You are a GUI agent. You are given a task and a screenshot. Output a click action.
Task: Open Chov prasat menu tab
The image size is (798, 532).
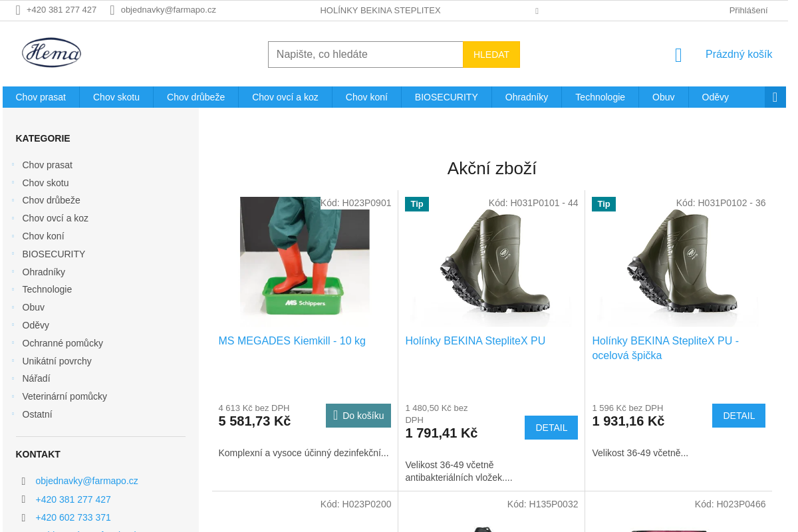(41, 97)
